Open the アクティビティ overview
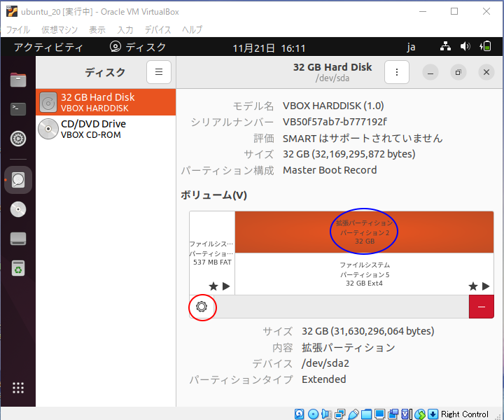This screenshot has height=420, width=504. pyautogui.click(x=48, y=47)
